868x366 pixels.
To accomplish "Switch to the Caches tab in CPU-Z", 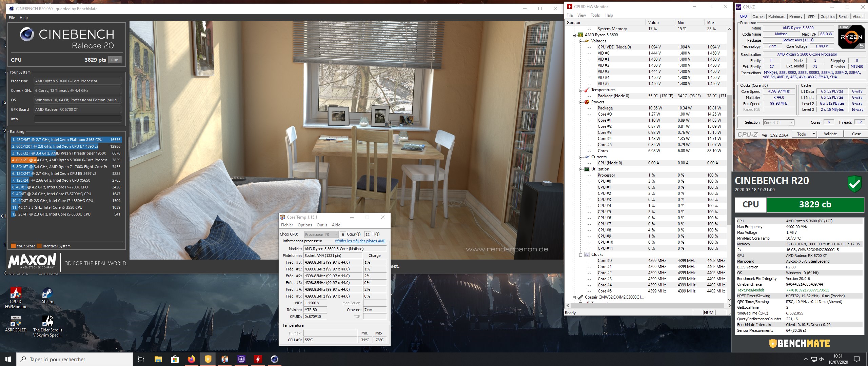I will point(758,17).
